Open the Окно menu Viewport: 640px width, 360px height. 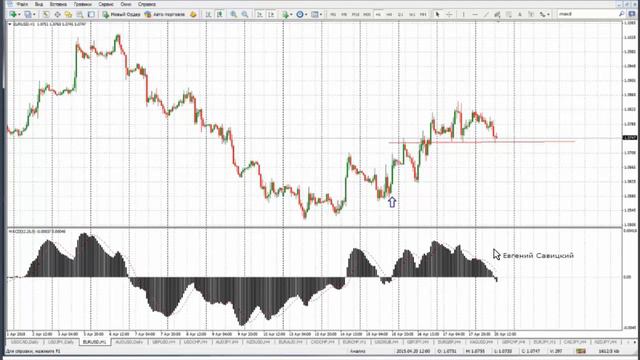pos(126,4)
